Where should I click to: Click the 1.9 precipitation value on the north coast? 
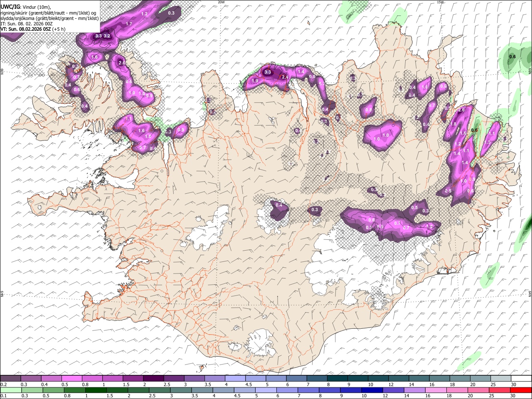click(255, 81)
